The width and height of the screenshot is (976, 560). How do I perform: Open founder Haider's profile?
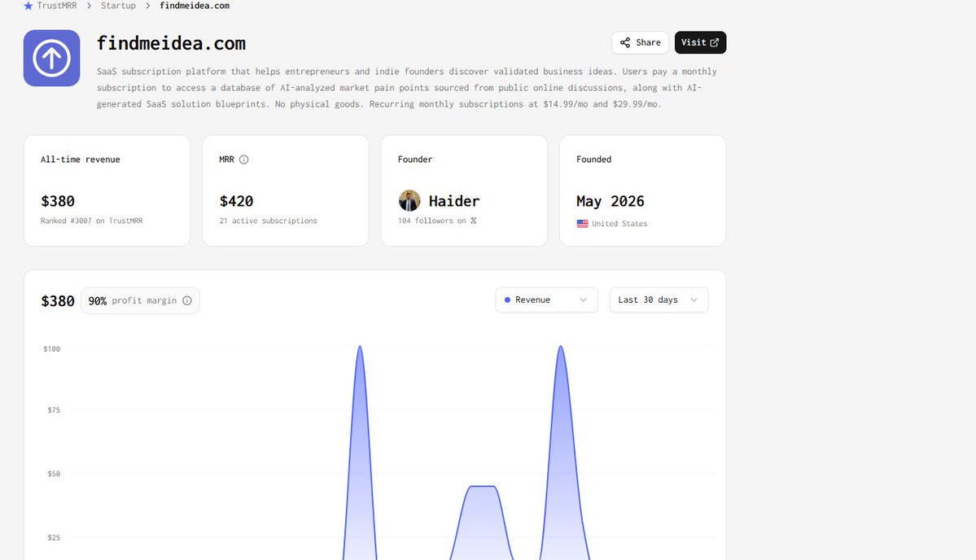pyautogui.click(x=453, y=201)
